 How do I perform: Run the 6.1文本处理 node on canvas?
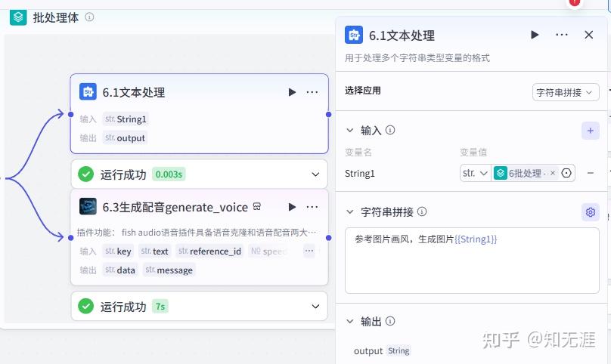[x=292, y=92]
